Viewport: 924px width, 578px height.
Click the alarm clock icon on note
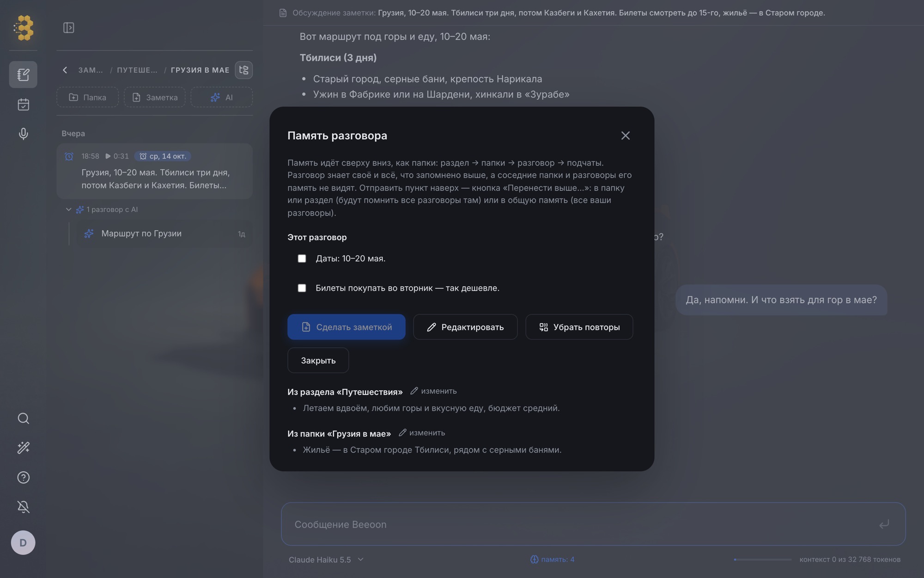click(69, 156)
